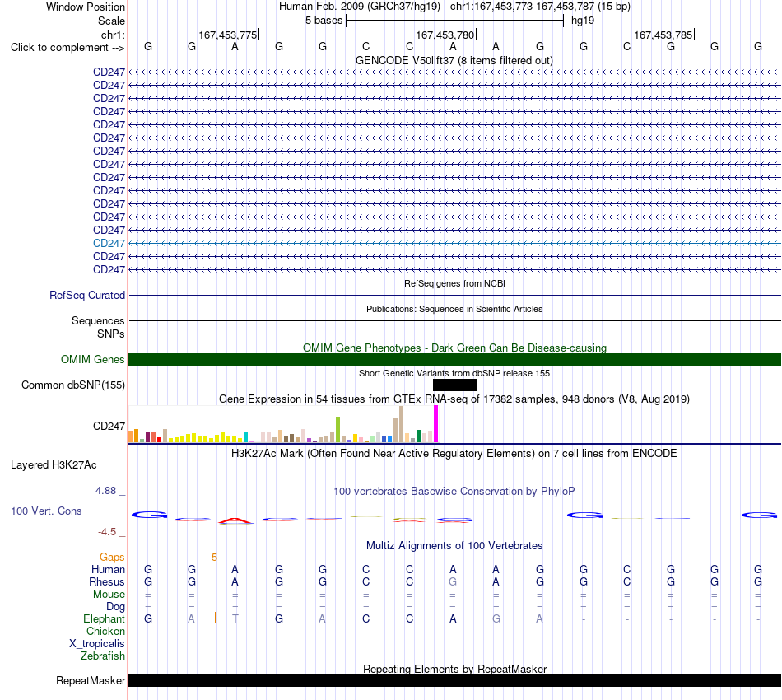Click the 'Click to complement -->' label
Screen dimensions: 782x700
click(67, 48)
